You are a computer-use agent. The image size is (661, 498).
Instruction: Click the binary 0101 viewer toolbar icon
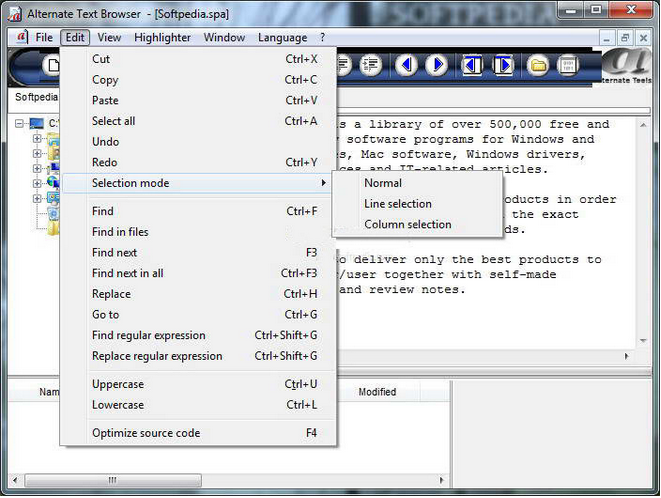click(x=568, y=65)
